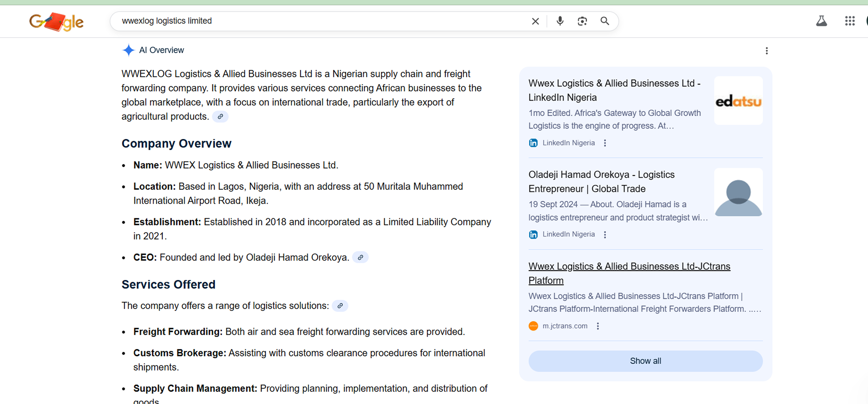The height and width of the screenshot is (404, 868).
Task: Click the Google doodle logo
Action: click(56, 21)
